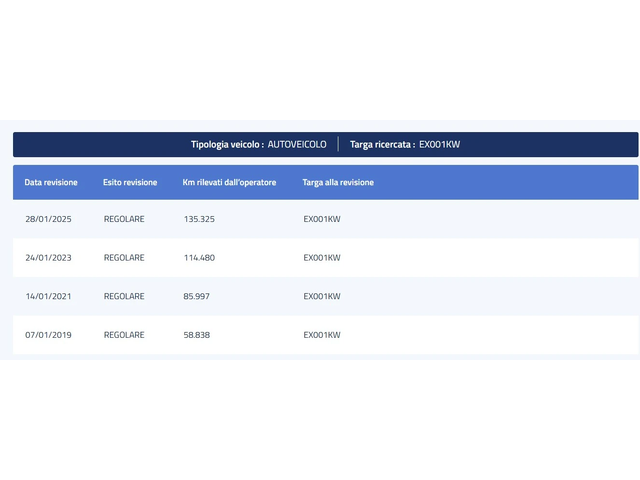Click the Esito revisione column header

click(x=130, y=183)
